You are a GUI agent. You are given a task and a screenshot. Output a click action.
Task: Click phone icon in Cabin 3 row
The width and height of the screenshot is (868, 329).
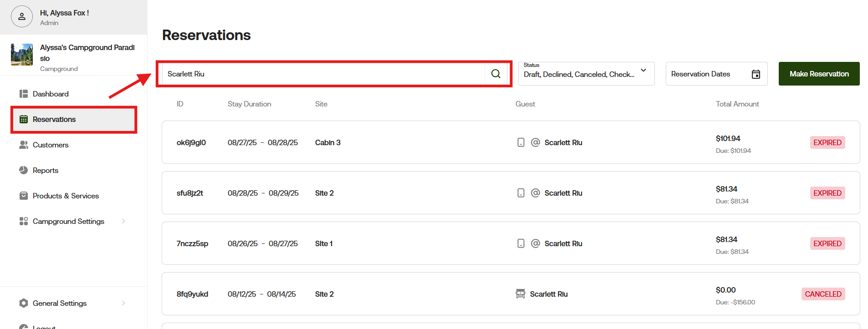pyautogui.click(x=521, y=142)
